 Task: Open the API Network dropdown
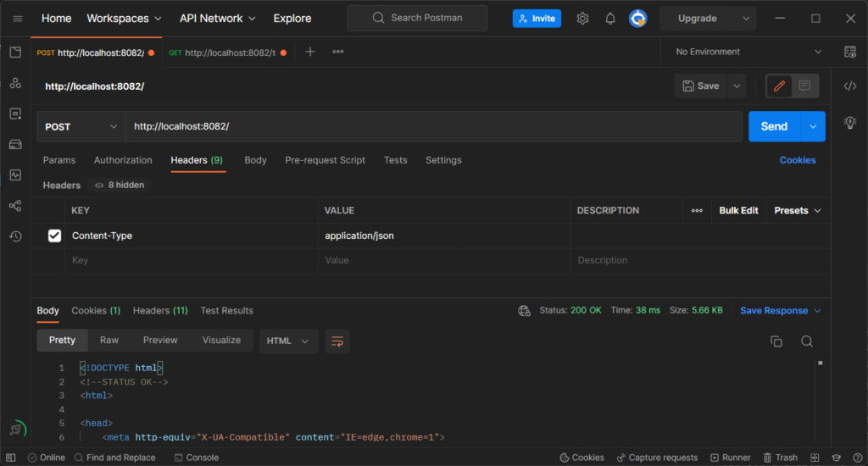click(x=217, y=19)
